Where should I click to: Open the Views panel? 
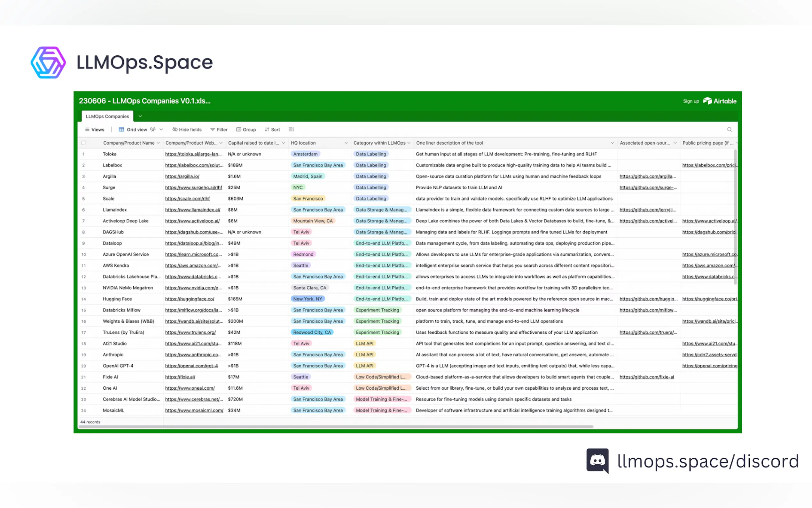pyautogui.click(x=94, y=129)
